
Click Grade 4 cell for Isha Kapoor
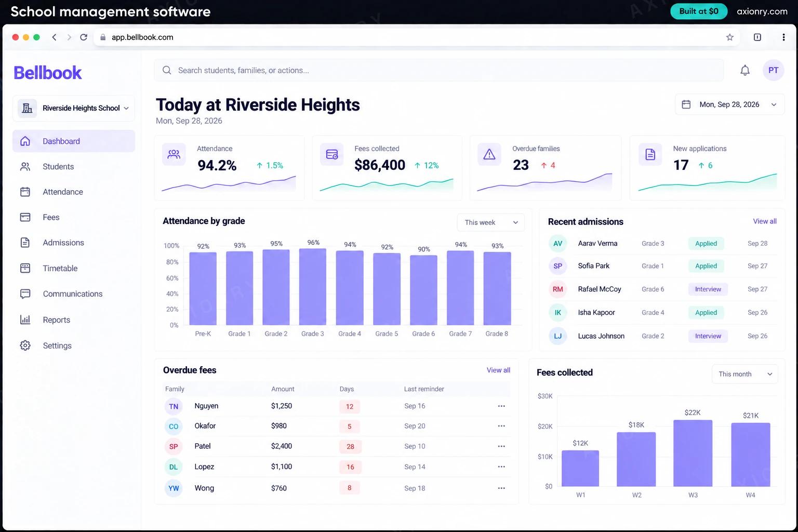[653, 313]
